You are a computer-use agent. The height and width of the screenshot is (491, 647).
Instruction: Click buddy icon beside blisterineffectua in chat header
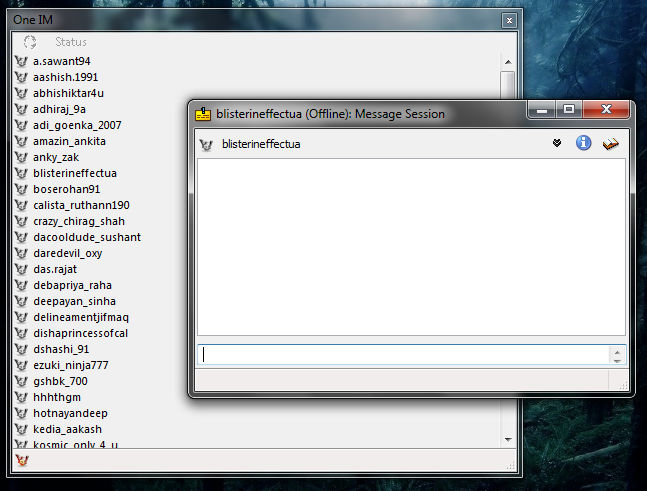click(x=206, y=144)
